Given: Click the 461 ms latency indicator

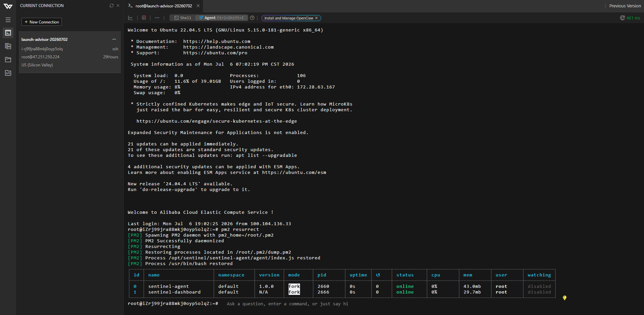Looking at the screenshot, I should [x=630, y=18].
